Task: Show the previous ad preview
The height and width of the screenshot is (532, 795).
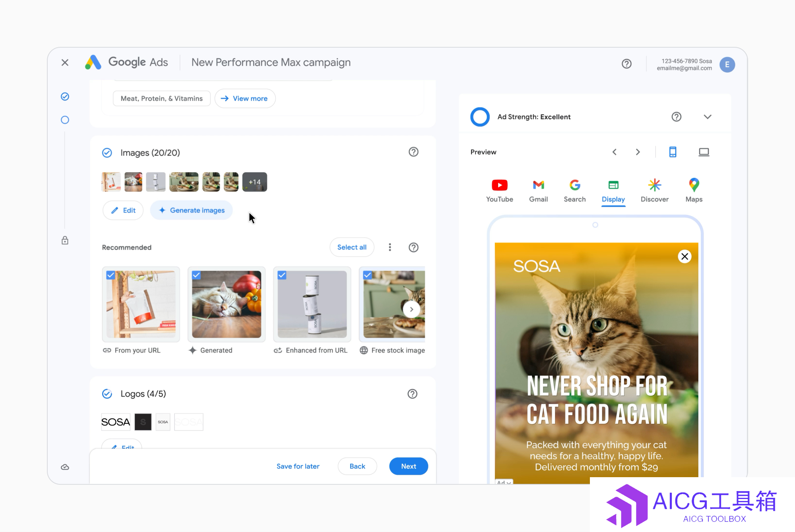Action: (x=614, y=152)
